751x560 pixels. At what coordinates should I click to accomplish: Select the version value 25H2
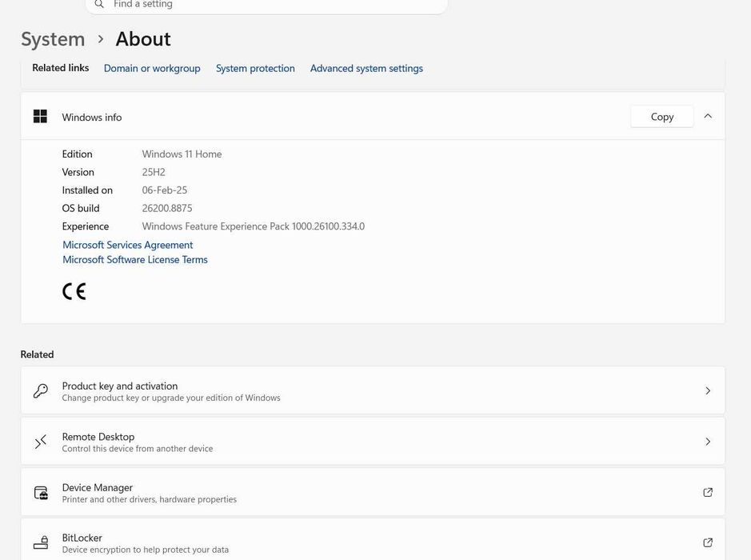click(154, 172)
